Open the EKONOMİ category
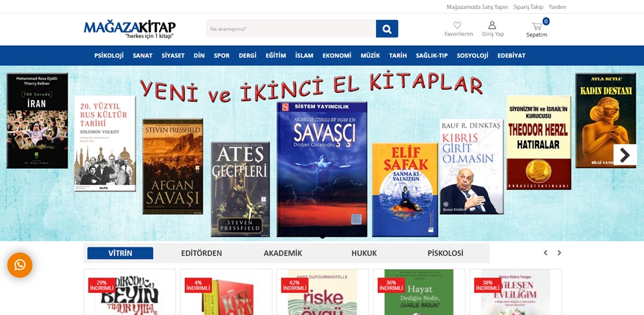The image size is (644, 315). (337, 55)
